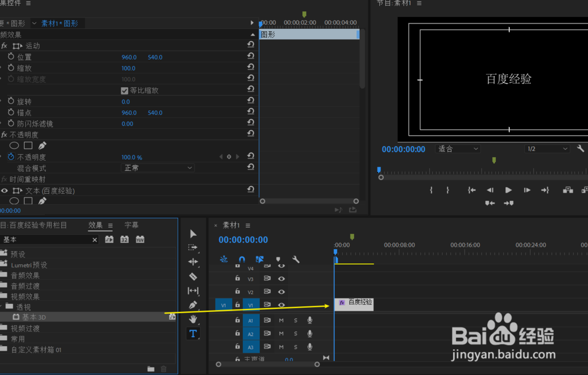Screen dimensions: 588x375
Task: Toggle Position stopwatch animation
Action: click(11, 57)
